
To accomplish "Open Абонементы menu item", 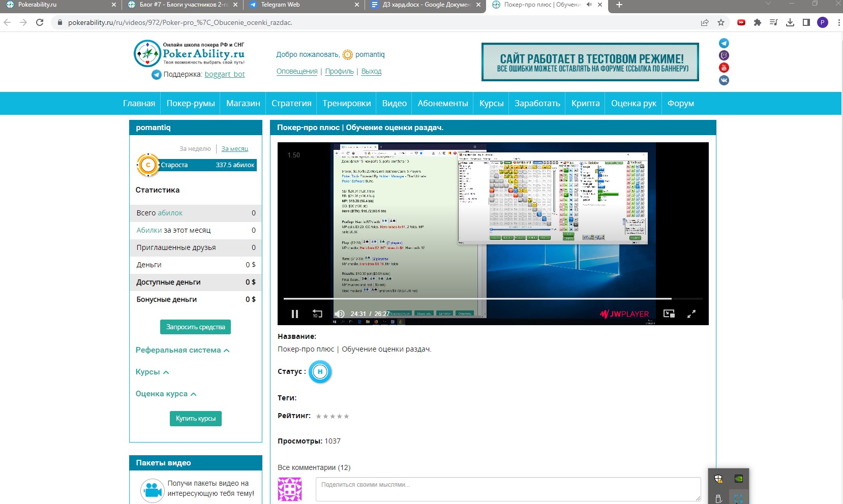I will tap(443, 103).
